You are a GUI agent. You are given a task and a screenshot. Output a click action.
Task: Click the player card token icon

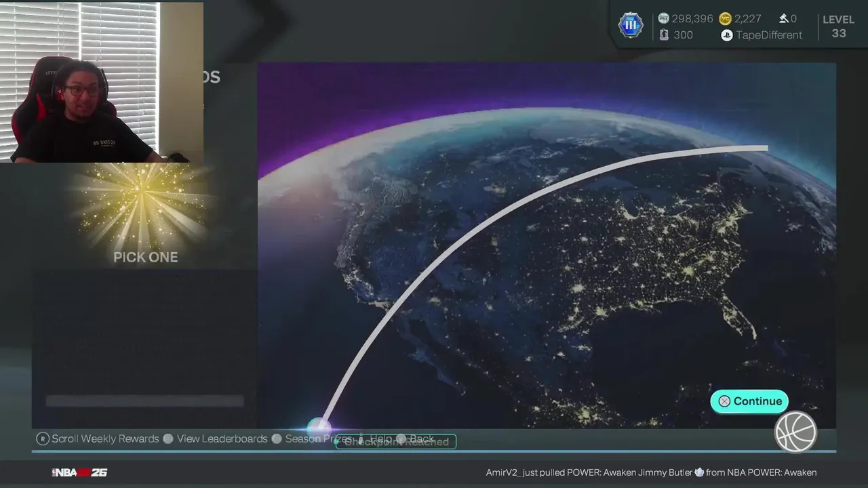664,35
